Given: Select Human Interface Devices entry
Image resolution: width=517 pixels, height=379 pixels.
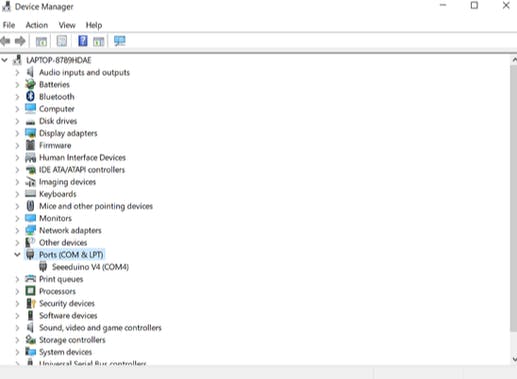Looking at the screenshot, I should point(82,158).
